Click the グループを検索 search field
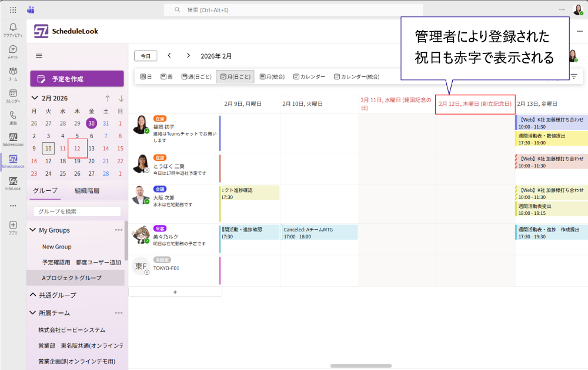This screenshot has height=370, width=588. coord(77,211)
